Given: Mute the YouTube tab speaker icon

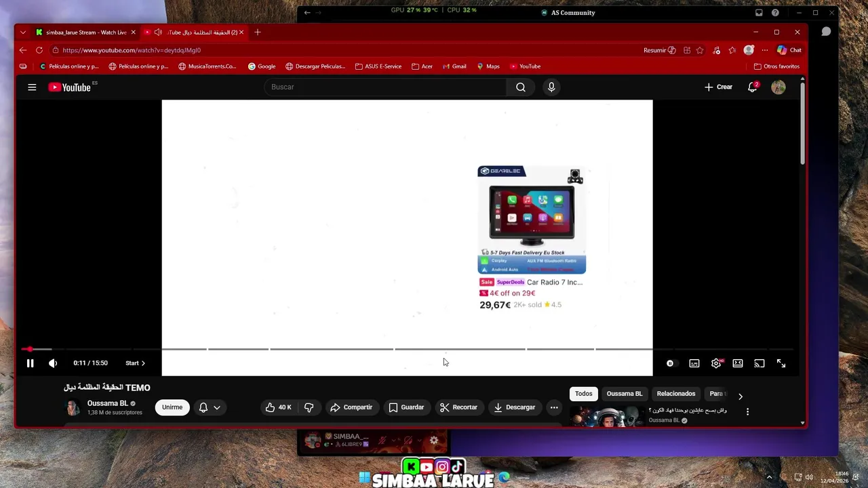Looking at the screenshot, I should coord(158,33).
